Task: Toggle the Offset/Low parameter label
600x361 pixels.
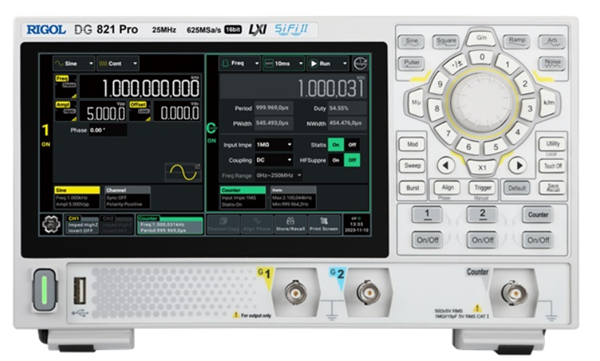Action: tap(140, 111)
